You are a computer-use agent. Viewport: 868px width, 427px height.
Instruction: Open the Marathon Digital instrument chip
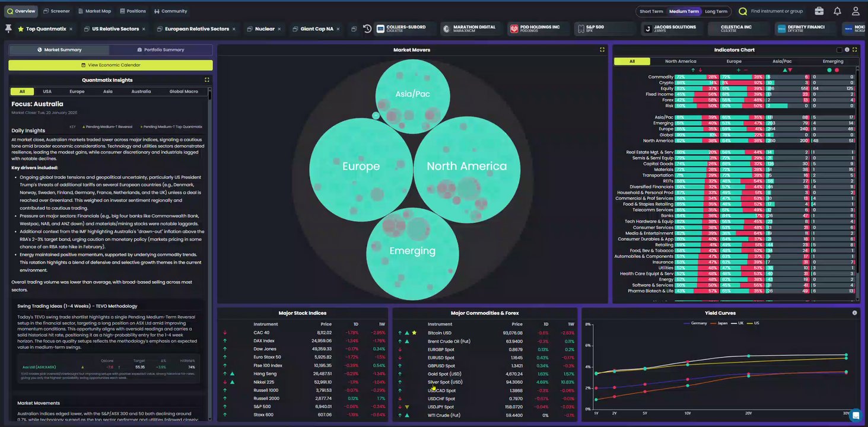point(472,28)
